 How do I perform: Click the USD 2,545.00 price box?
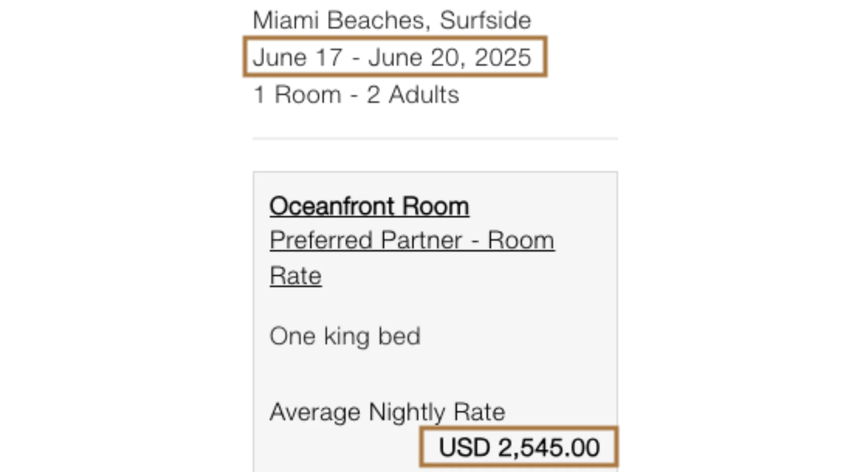[519, 447]
